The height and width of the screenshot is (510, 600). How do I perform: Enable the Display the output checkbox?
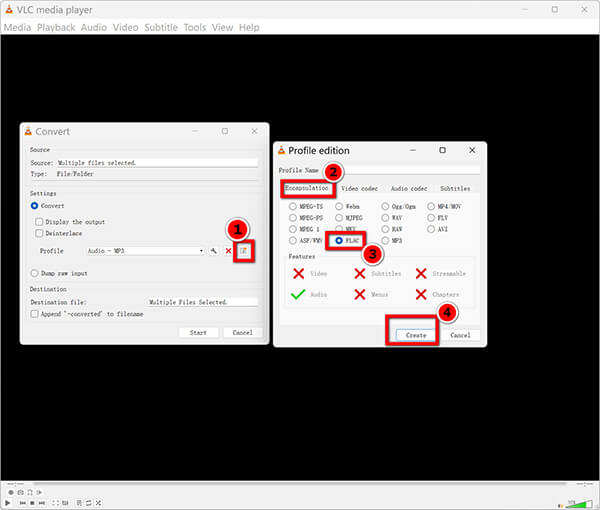click(x=39, y=222)
